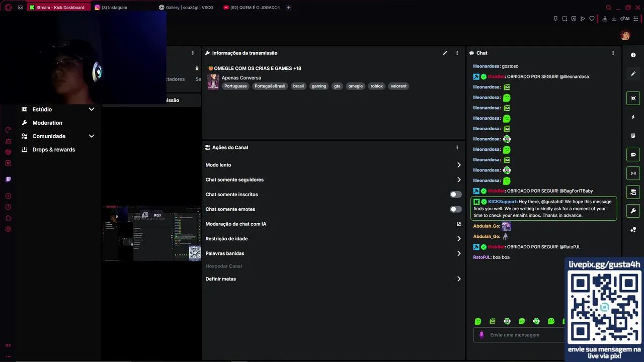Click the roblox stream tag
The width and height of the screenshot is (644, 362).
pos(377,86)
